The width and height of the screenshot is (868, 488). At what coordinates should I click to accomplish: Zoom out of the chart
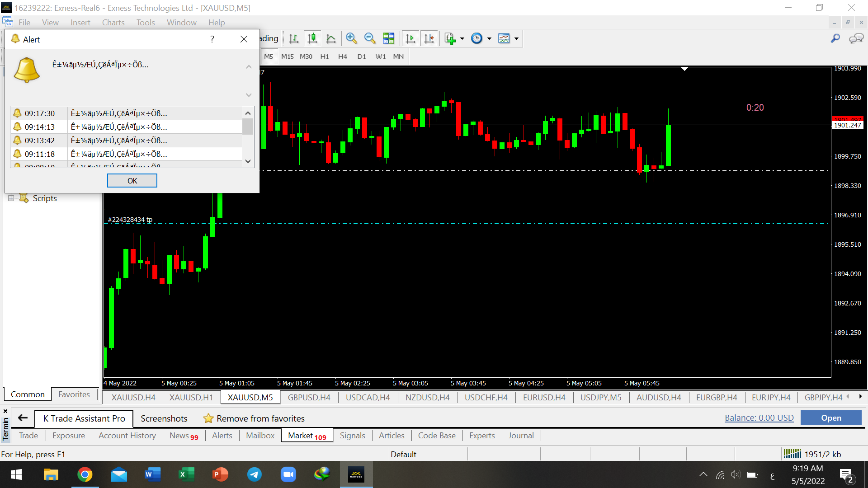click(370, 39)
